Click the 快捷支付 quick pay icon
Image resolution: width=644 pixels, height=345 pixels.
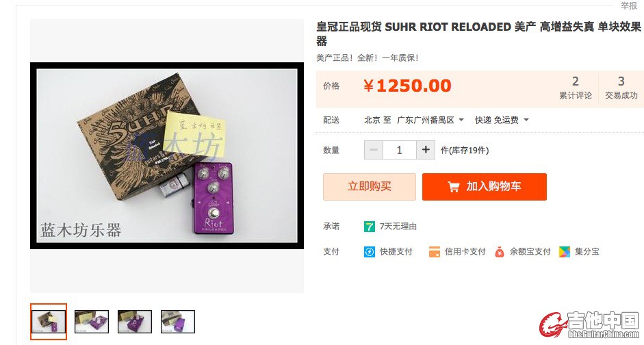point(370,252)
